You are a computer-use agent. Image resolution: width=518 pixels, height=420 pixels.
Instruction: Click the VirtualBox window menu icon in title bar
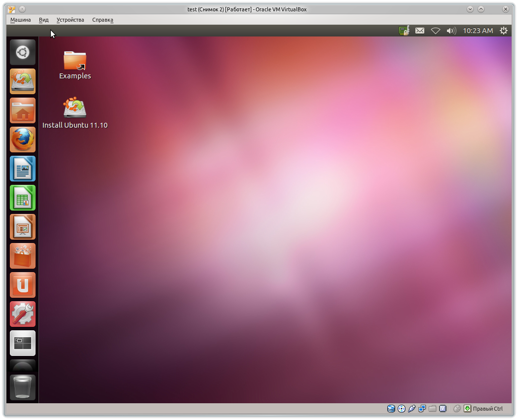click(x=11, y=9)
